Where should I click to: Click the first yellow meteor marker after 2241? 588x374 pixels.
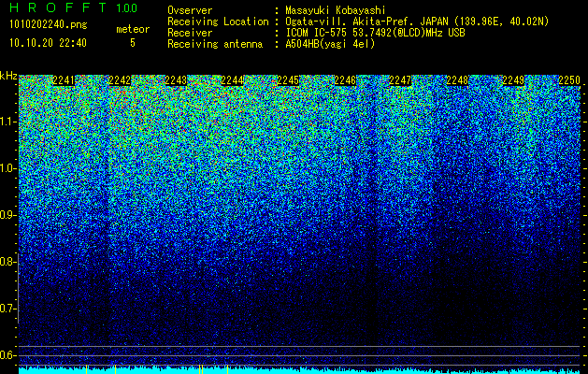[x=86, y=369]
